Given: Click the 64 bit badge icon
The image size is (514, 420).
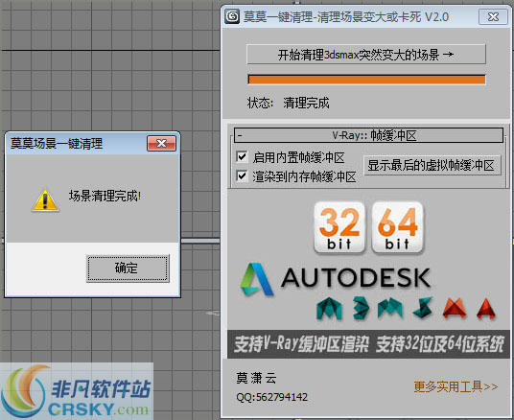Looking at the screenshot, I should pyautogui.click(x=397, y=227).
